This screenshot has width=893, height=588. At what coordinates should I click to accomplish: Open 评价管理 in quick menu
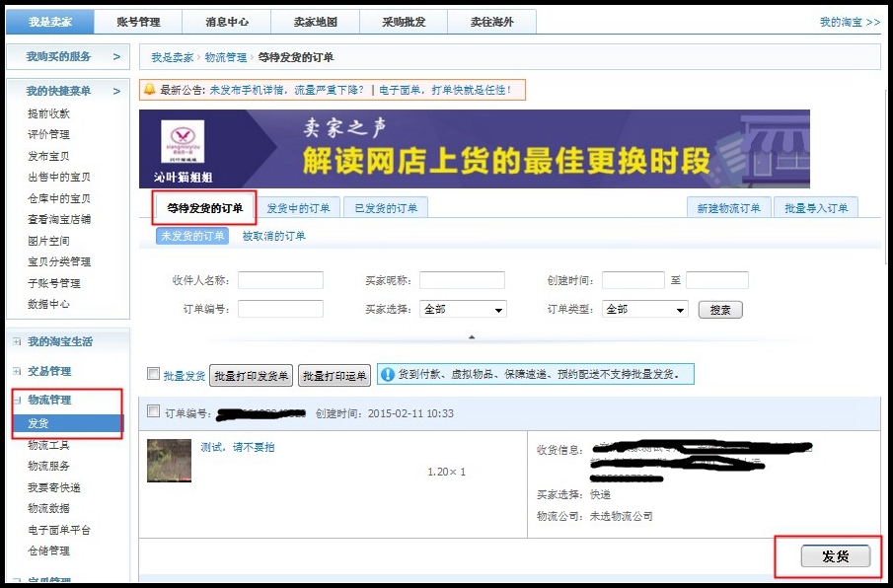(x=48, y=134)
